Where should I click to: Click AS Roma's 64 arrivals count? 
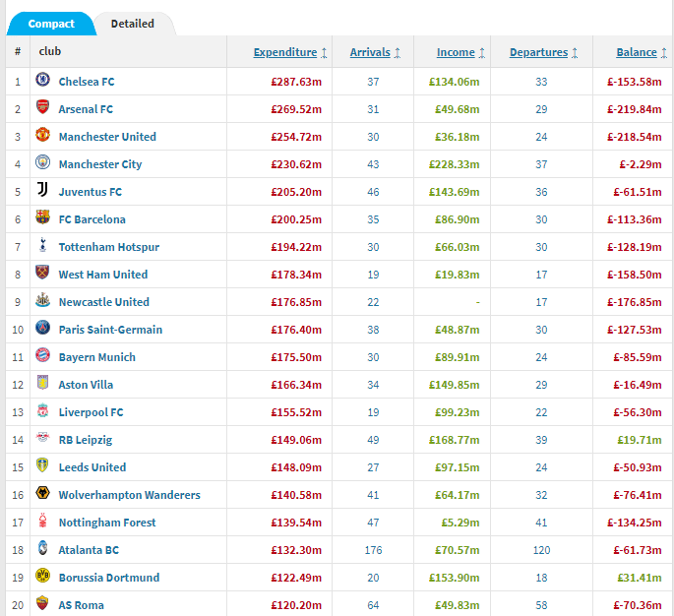tap(373, 605)
